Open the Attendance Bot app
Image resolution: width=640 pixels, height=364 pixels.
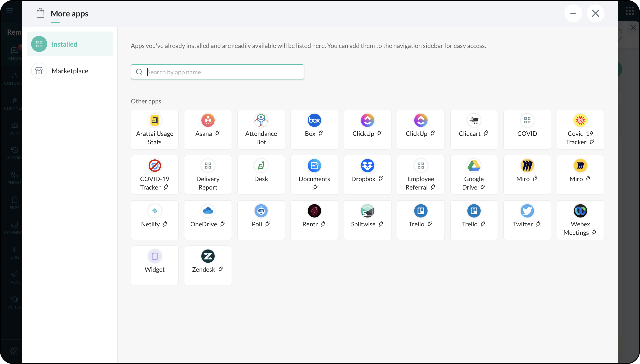coord(261,129)
